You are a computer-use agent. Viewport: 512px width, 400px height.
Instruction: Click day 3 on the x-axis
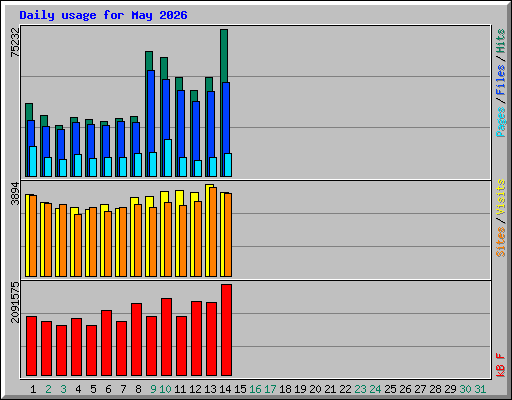[x=63, y=389]
